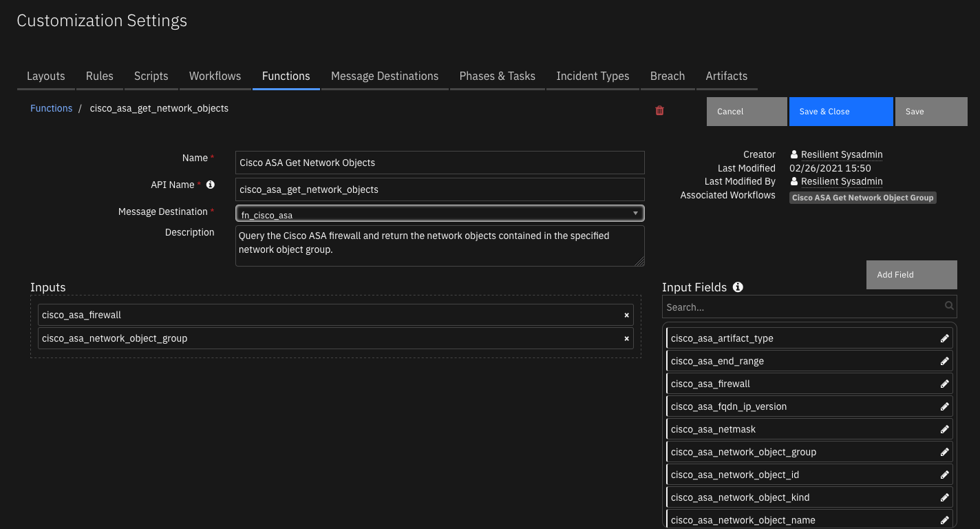Screen dimensions: 980x529
Task: Select cisco_asa_network_object_group row in Inputs
Action: 336,338
